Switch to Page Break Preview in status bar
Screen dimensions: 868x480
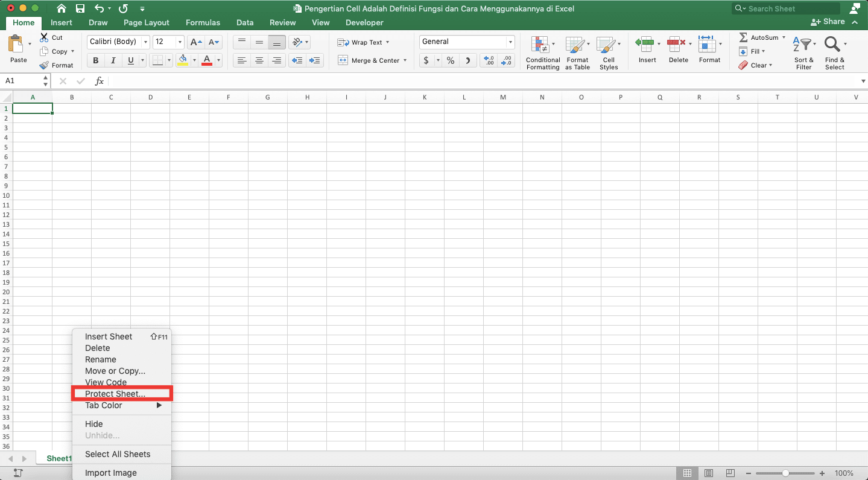coord(730,473)
